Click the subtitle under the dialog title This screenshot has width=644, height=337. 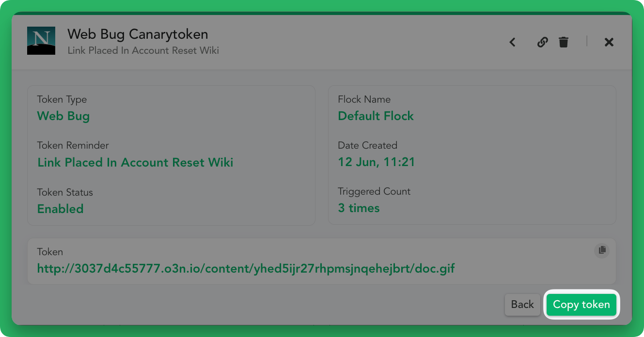coord(143,50)
